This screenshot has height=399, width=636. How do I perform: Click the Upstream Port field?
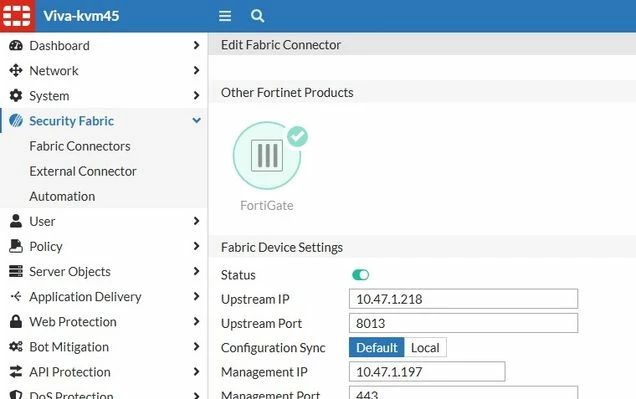click(463, 323)
